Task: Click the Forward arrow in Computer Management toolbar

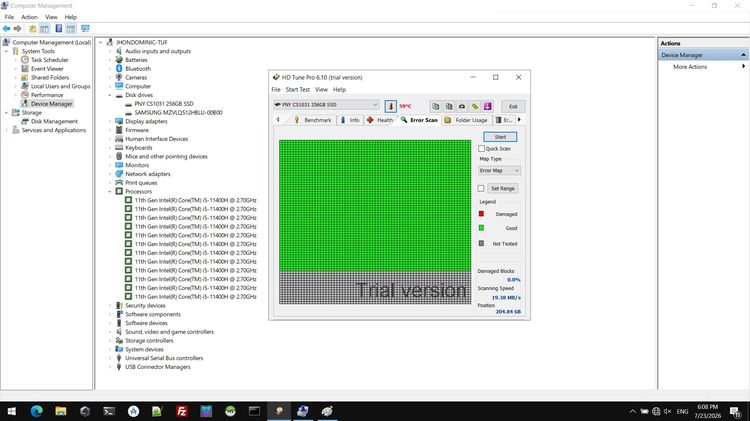Action: click(18, 29)
